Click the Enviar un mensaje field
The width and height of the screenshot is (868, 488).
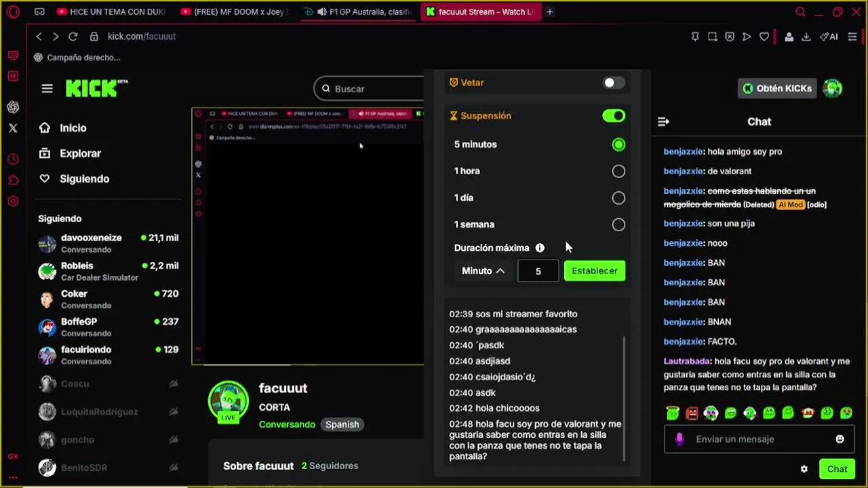coord(758,439)
